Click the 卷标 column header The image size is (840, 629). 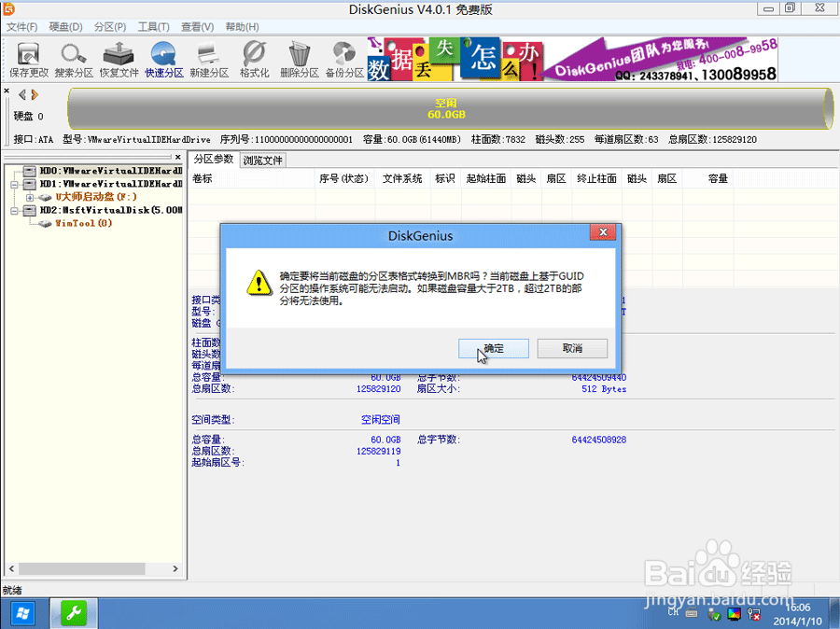coord(251,178)
